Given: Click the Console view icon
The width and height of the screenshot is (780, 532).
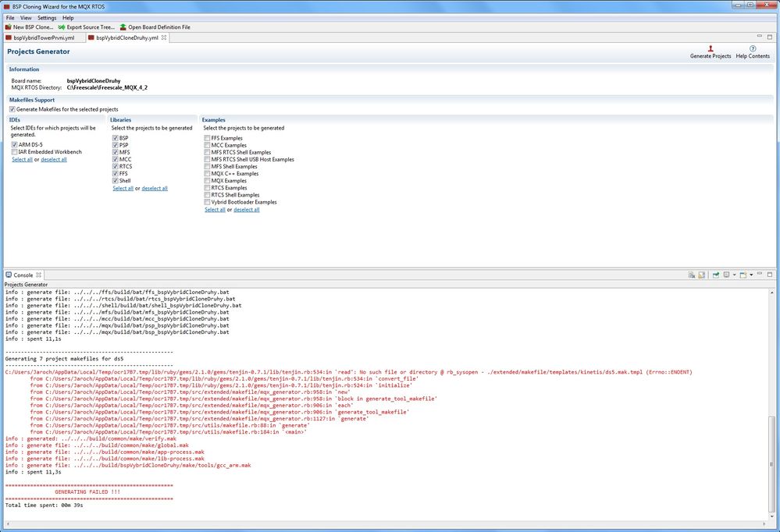Looking at the screenshot, I should [9, 275].
